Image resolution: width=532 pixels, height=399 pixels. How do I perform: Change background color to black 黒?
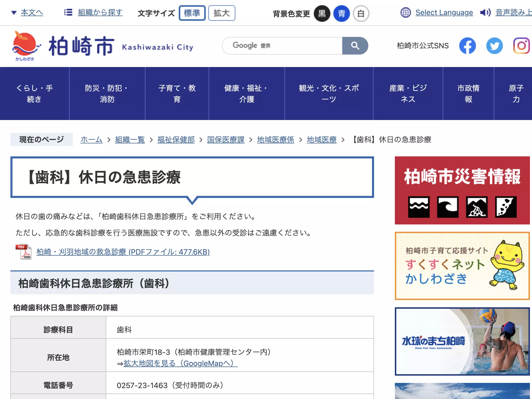[322, 14]
